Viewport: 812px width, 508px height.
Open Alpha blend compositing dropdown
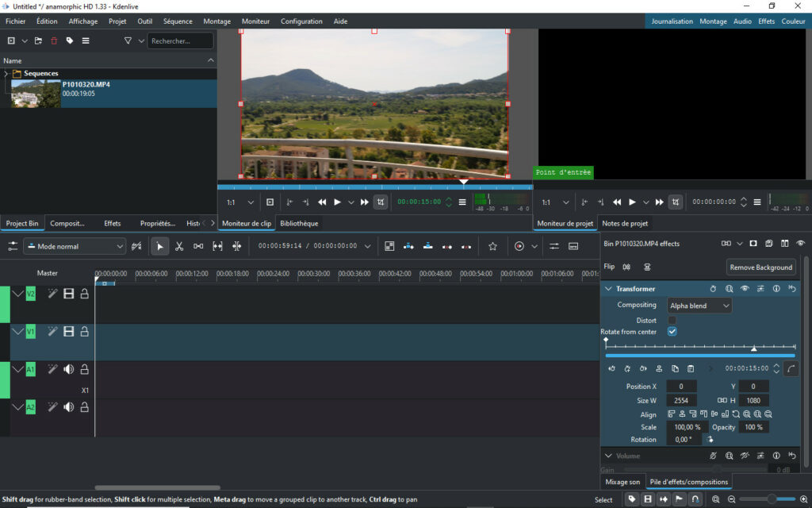[699, 306]
